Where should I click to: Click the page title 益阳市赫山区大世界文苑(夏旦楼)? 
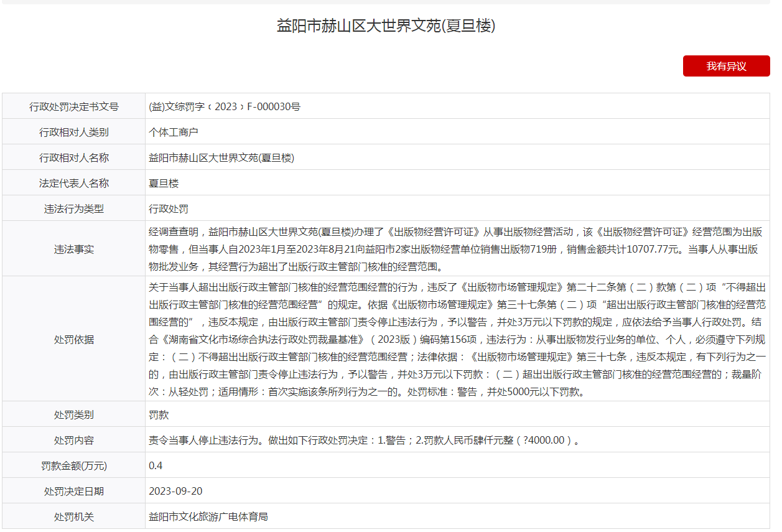386,26
